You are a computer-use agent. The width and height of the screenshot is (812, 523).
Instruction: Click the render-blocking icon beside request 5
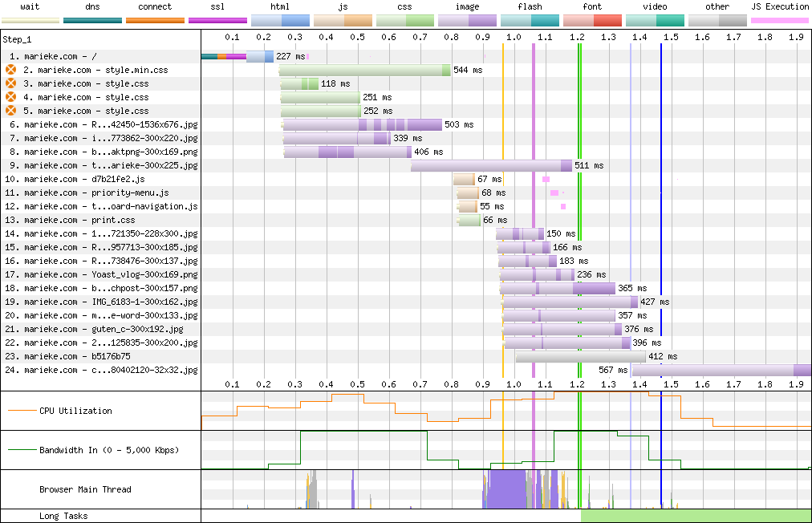tap(10, 111)
